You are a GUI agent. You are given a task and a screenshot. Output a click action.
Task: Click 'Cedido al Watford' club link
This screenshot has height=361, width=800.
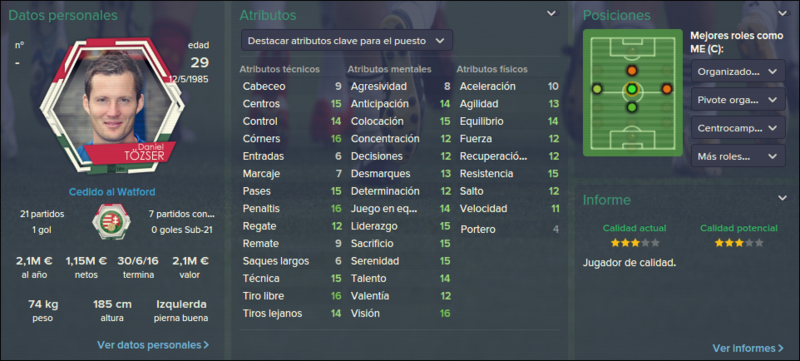[112, 192]
